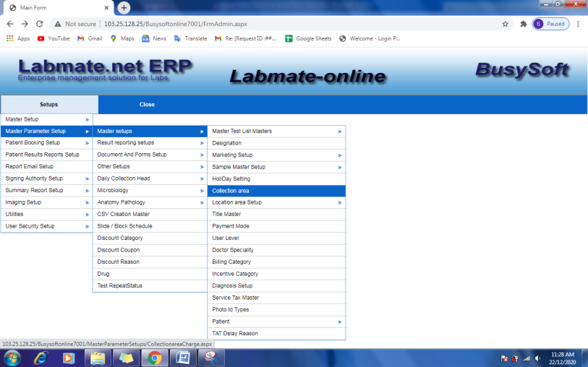Click the Not secure warning icon
The height and width of the screenshot is (367, 588).
(x=58, y=24)
